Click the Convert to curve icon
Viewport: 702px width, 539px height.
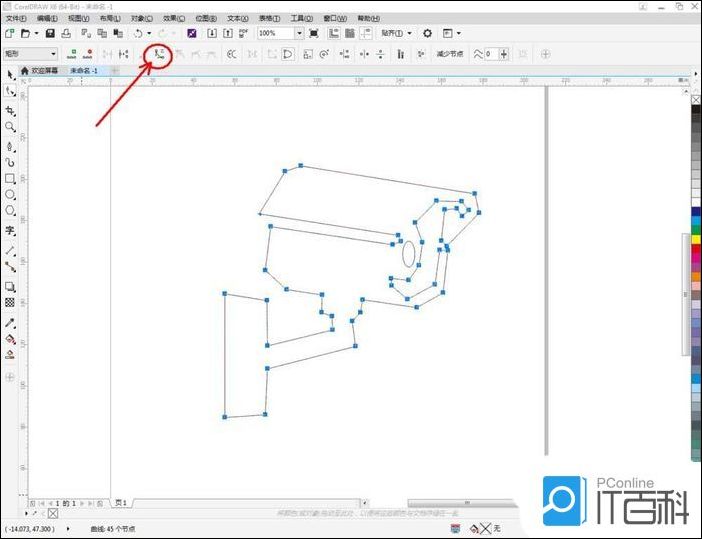(x=159, y=54)
